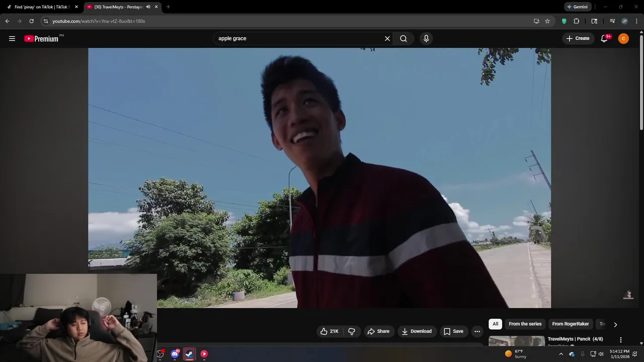
Task: Select the All filter chip
Action: point(496,324)
